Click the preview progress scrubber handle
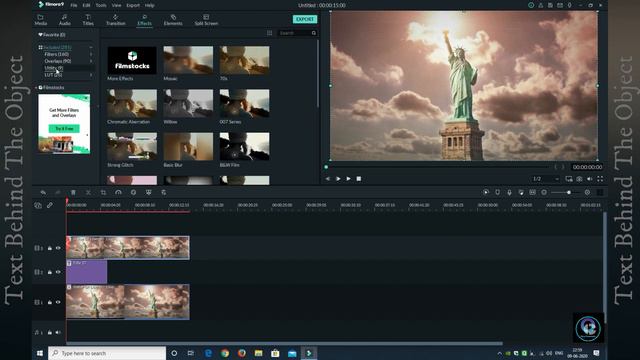 tap(326, 167)
